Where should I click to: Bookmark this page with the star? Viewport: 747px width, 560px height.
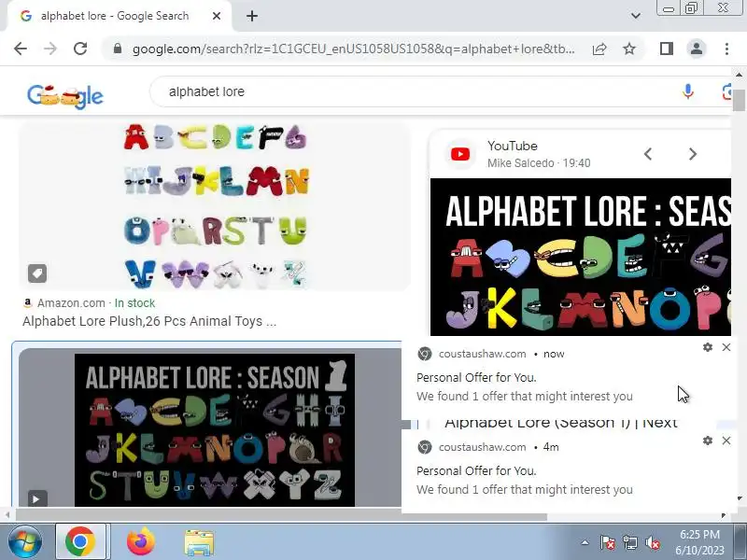[629, 49]
